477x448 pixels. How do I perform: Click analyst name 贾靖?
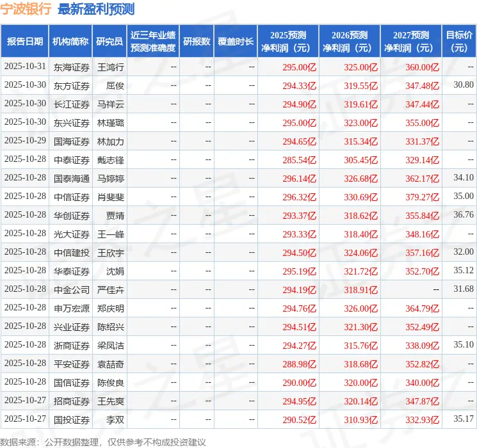115,216
